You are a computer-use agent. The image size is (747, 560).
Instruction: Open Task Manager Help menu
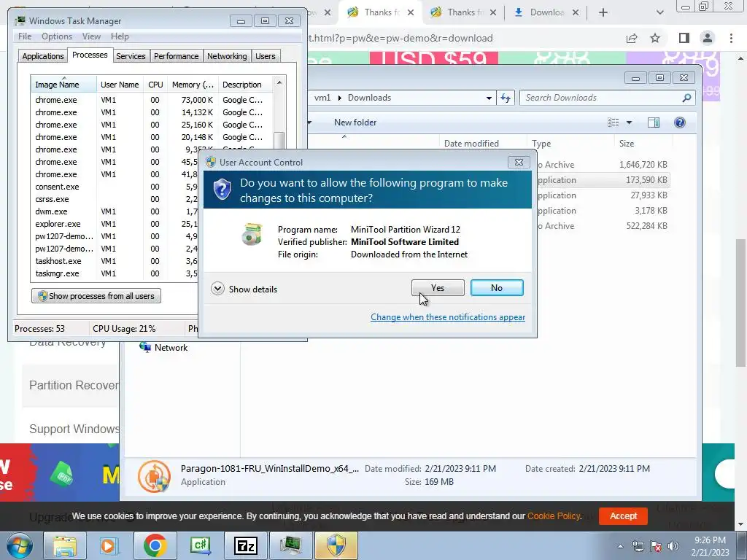(120, 36)
